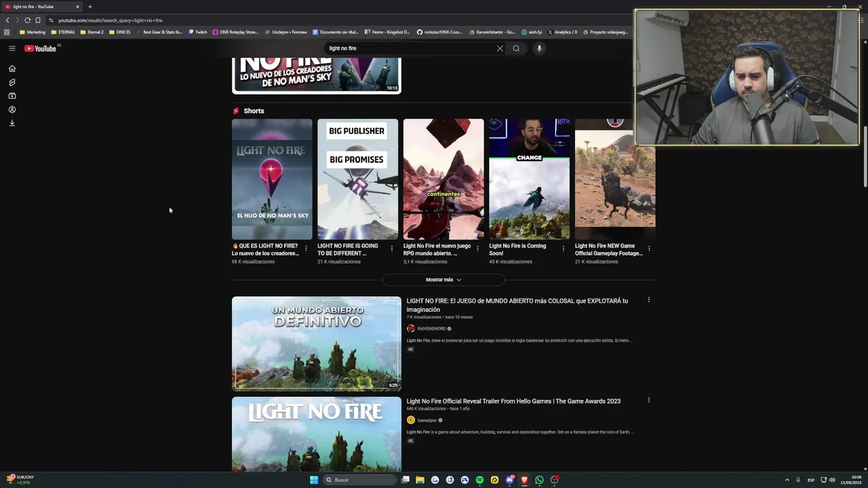The width and height of the screenshot is (868, 488).
Task: Go to the YouTube logo home link
Action: [41, 48]
